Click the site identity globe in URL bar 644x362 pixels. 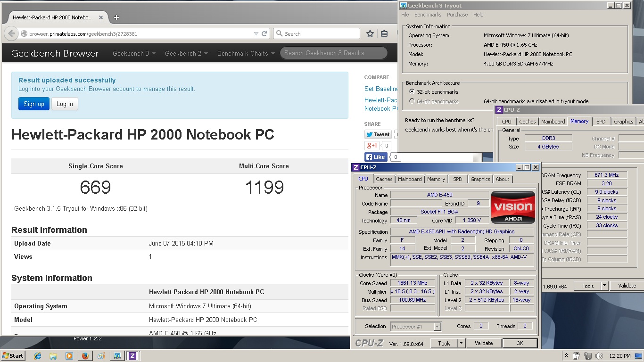(x=24, y=33)
